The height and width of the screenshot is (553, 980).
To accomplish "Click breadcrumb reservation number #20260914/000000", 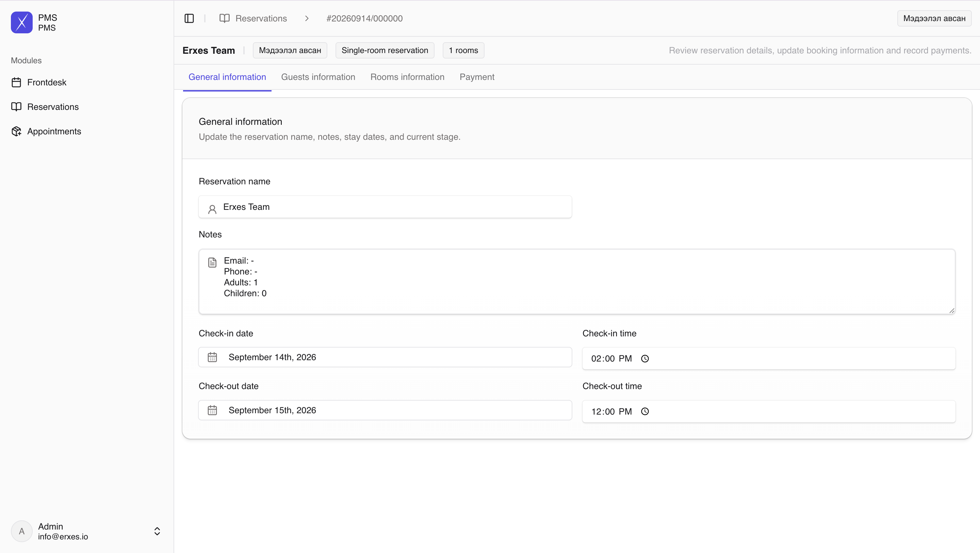I will [364, 18].
